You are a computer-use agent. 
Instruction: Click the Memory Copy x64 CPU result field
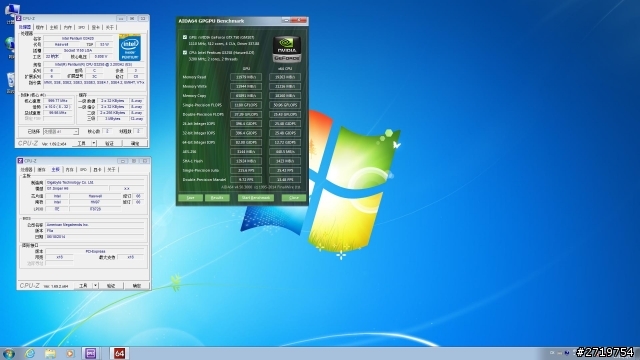coord(285,96)
